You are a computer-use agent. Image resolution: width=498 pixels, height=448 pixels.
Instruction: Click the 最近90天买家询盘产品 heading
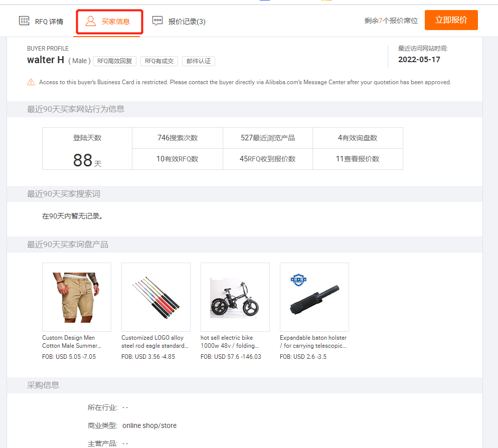point(67,245)
